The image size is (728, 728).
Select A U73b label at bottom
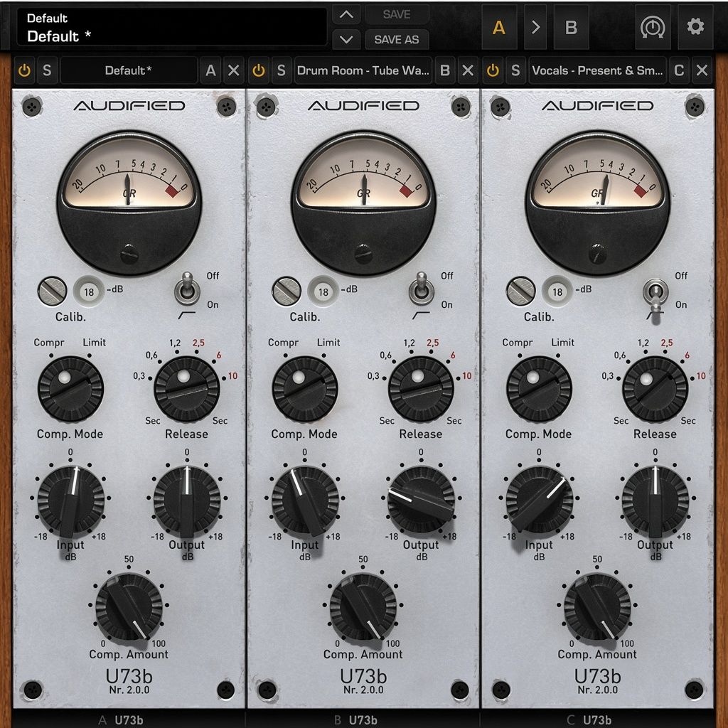pyautogui.click(x=121, y=719)
